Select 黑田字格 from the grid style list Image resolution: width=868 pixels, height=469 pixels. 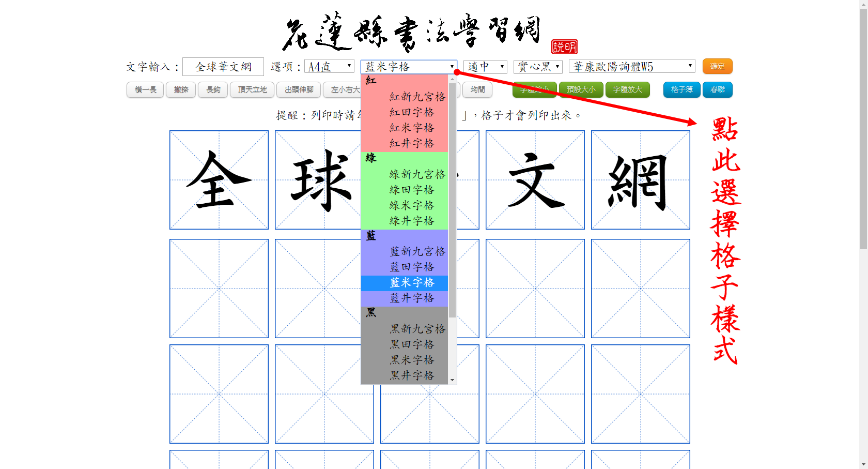(413, 344)
